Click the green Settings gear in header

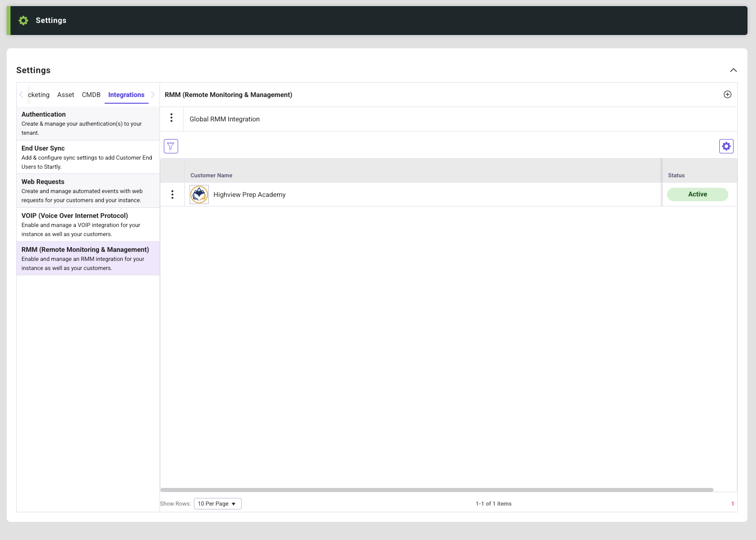23,21
